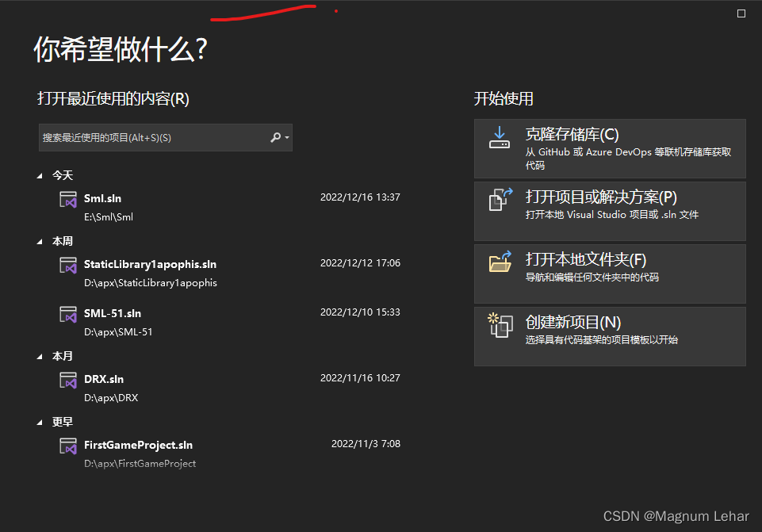Image resolution: width=762 pixels, height=532 pixels.
Task: Click the solution icon beside Sml.sln
Action: (x=68, y=199)
